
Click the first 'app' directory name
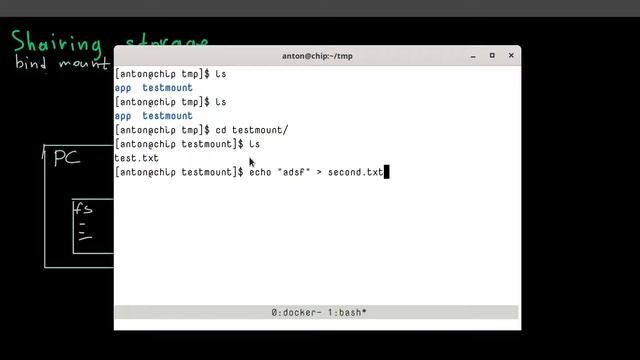[x=123, y=88]
